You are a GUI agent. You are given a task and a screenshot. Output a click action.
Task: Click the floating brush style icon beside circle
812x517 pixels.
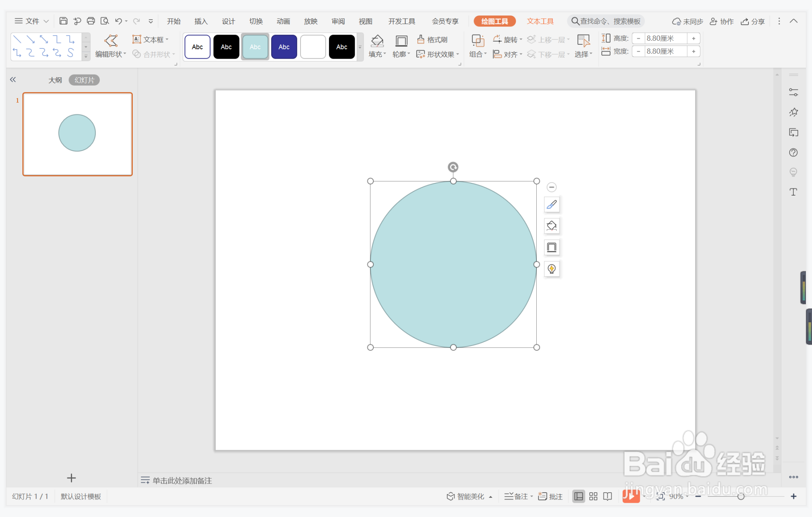tap(551, 205)
